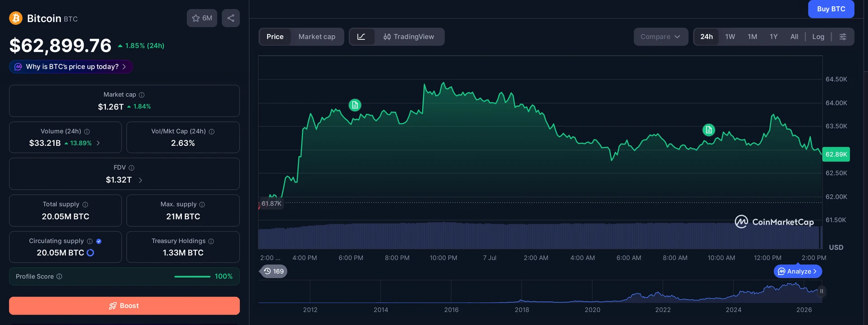Click the $1.26T market cap value

tap(111, 107)
